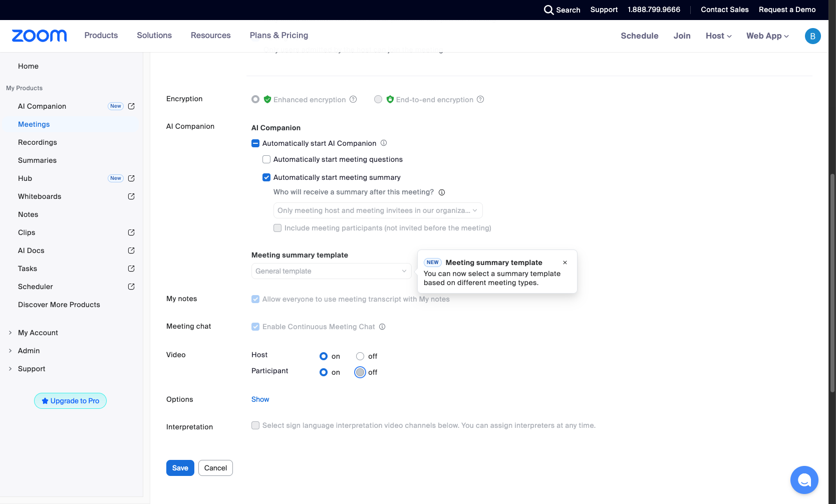This screenshot has height=504, width=836.
Task: Toggle Automatically start AI Companion checkbox
Action: [255, 143]
